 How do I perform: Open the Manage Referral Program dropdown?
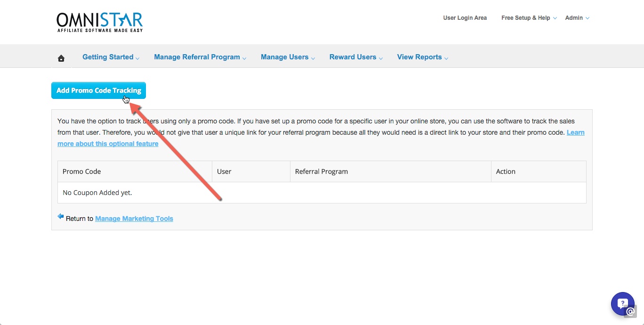(197, 57)
